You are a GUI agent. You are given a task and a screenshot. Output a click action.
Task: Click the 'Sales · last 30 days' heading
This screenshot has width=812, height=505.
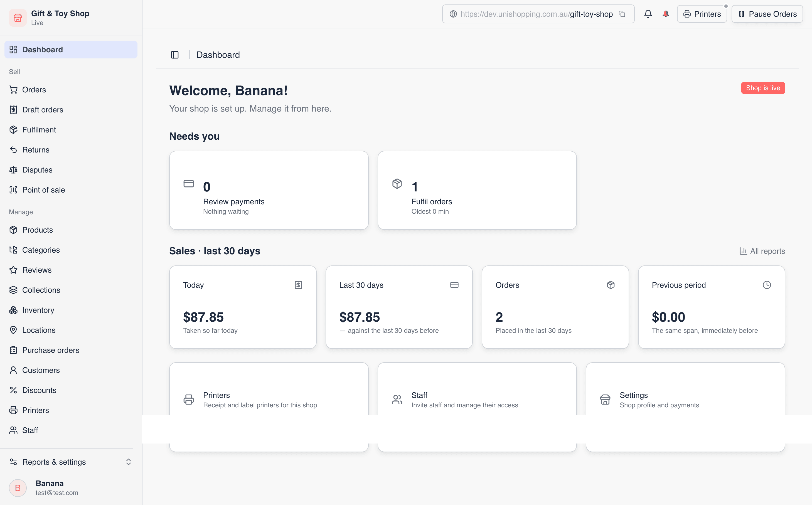pos(215,251)
